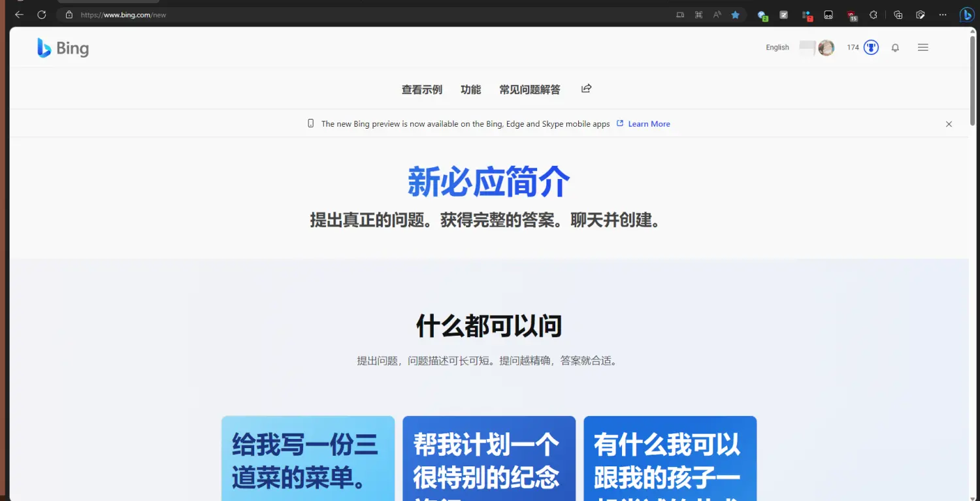Viewport: 980px width, 501px height.
Task: Switch the language to English
Action: (777, 48)
